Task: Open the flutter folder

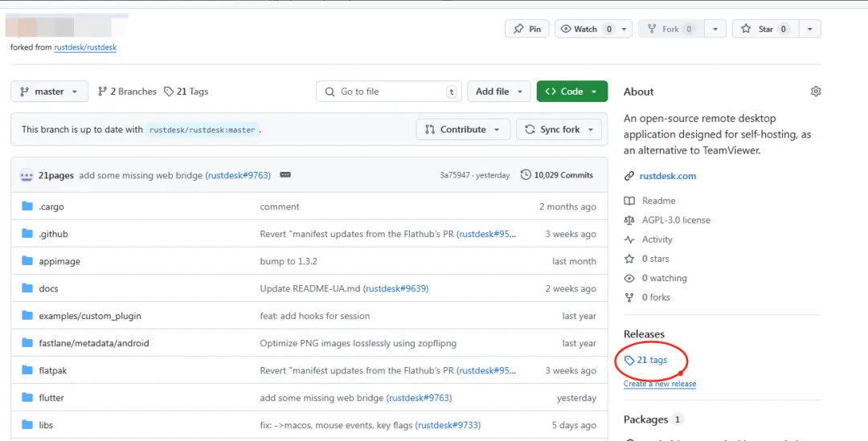Action: [x=51, y=398]
